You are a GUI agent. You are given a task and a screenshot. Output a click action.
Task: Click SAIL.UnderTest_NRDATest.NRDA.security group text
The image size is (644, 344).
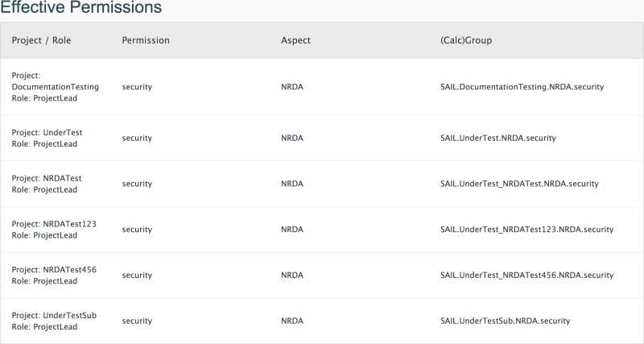519,184
